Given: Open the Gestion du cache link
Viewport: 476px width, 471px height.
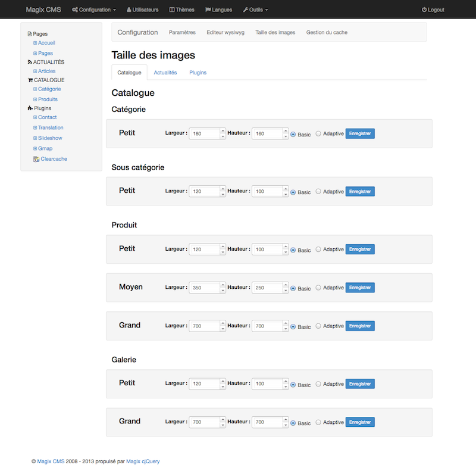Looking at the screenshot, I should point(327,32).
